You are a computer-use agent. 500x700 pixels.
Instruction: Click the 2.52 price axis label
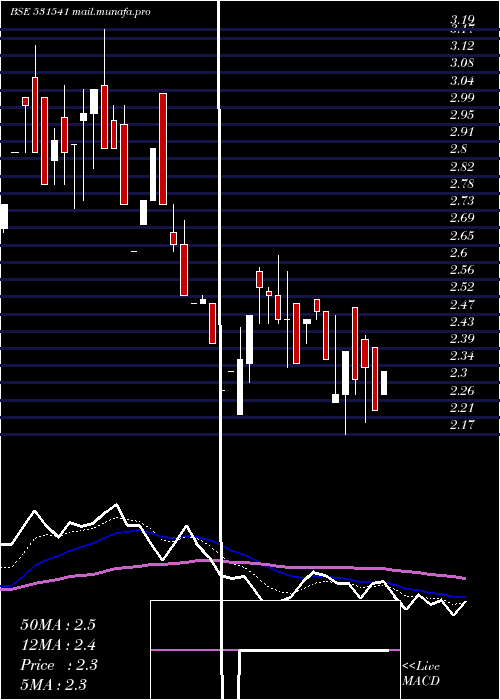462,287
